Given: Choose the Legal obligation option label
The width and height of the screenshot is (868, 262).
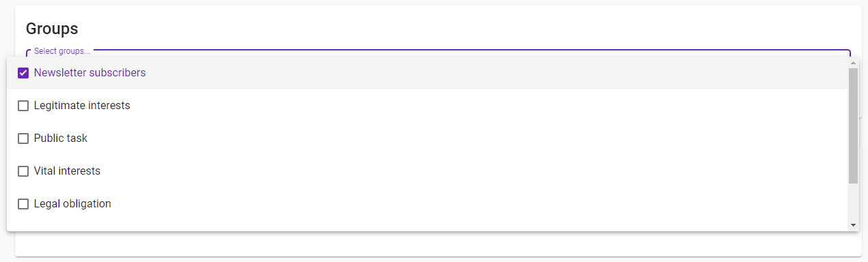Looking at the screenshot, I should coord(72,204).
